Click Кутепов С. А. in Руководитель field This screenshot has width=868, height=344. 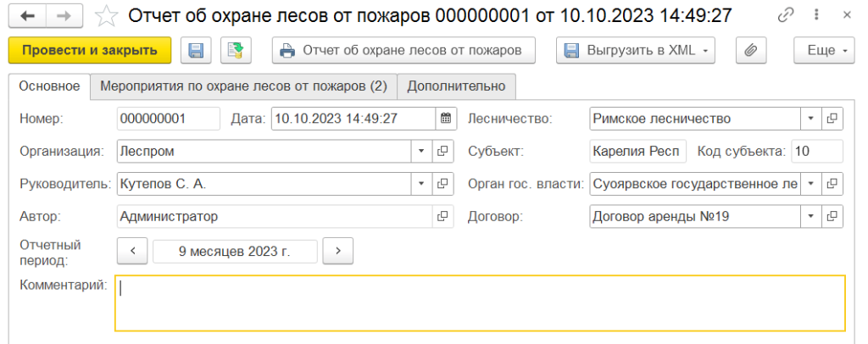point(164,184)
